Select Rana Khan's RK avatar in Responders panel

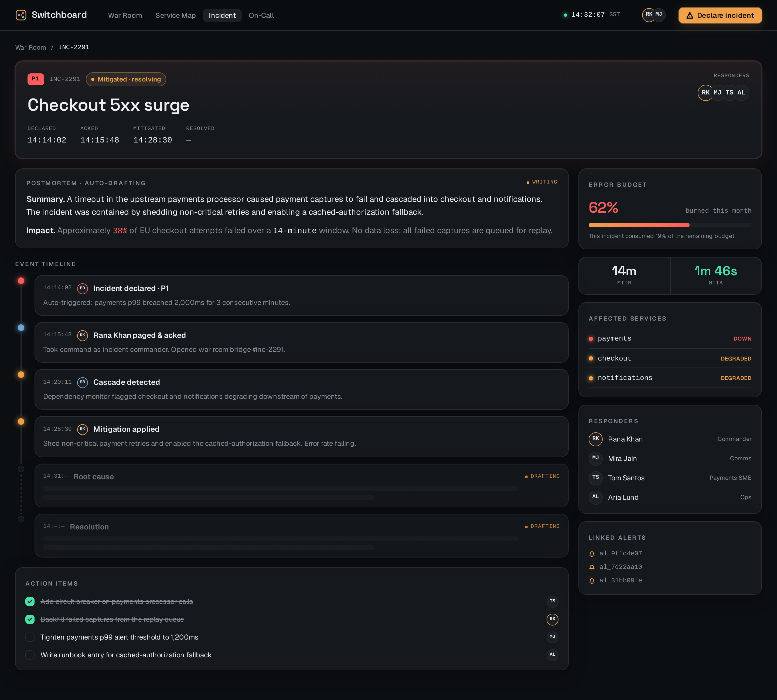click(595, 439)
